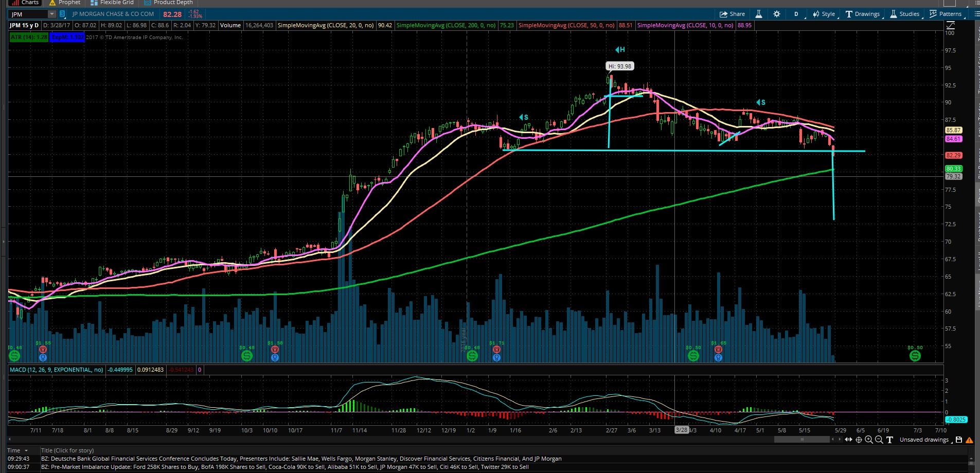The image size is (980, 473).
Task: Open chart settings gear icon
Action: pyautogui.click(x=777, y=14)
